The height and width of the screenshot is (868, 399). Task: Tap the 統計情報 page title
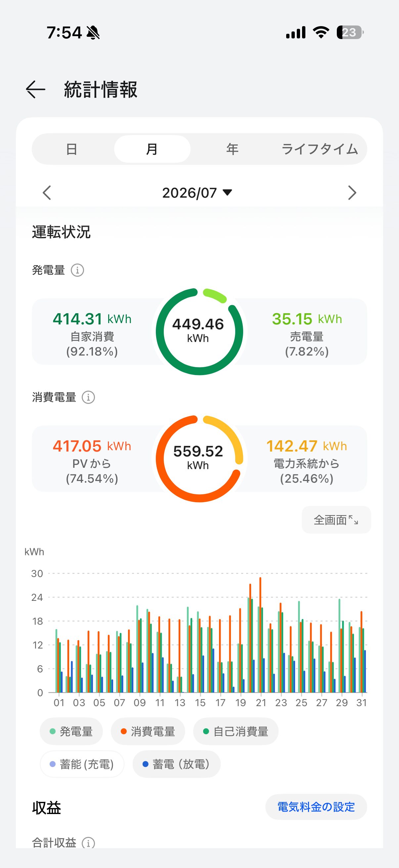pos(101,90)
